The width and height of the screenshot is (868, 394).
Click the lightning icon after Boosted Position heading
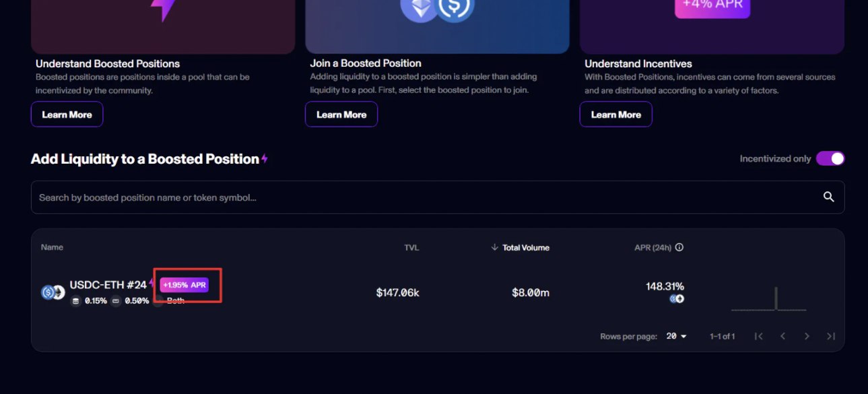265,159
